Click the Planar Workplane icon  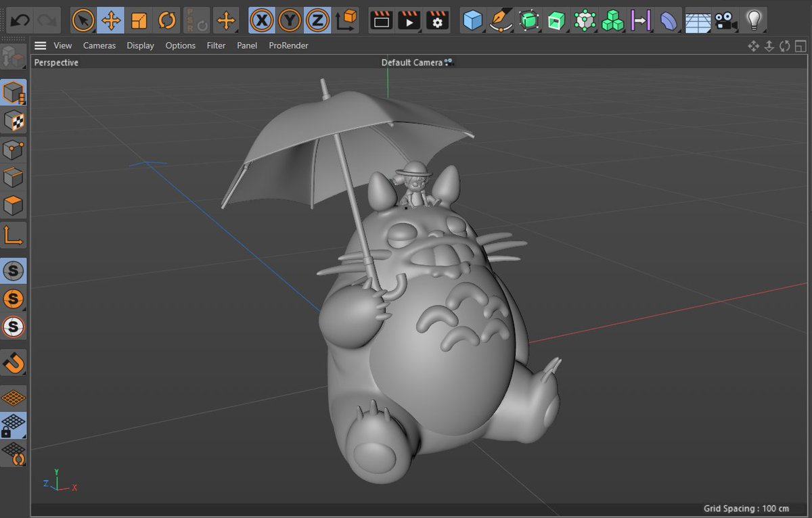[14, 454]
